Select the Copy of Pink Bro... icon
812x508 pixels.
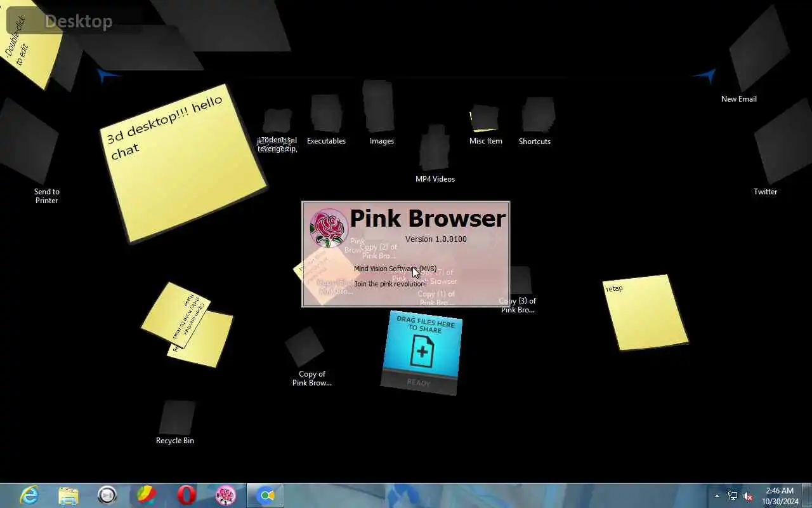pyautogui.click(x=304, y=347)
